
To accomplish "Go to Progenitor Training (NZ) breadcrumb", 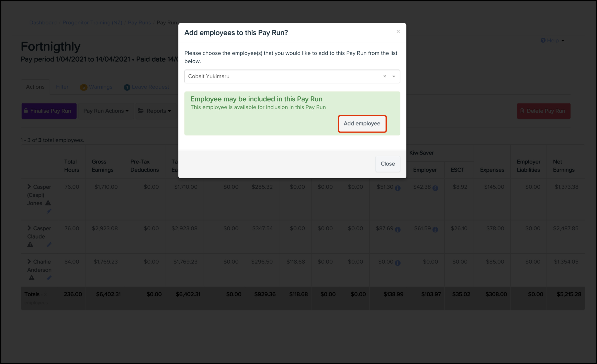I will 92,23.
